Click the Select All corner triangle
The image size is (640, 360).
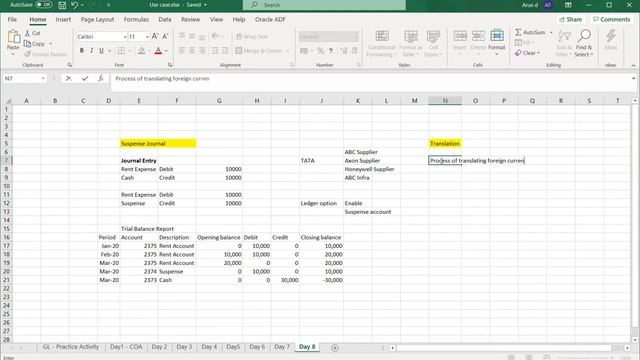[7, 100]
